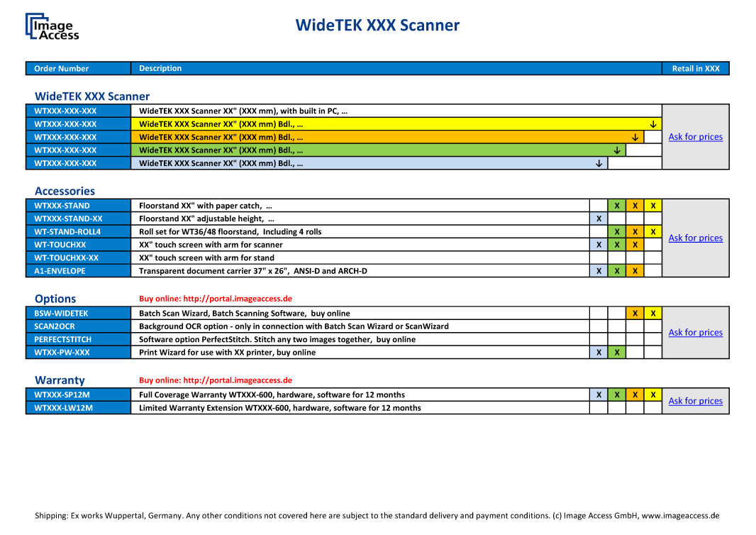Click the Buy online portal URL next to Options

tap(238, 299)
